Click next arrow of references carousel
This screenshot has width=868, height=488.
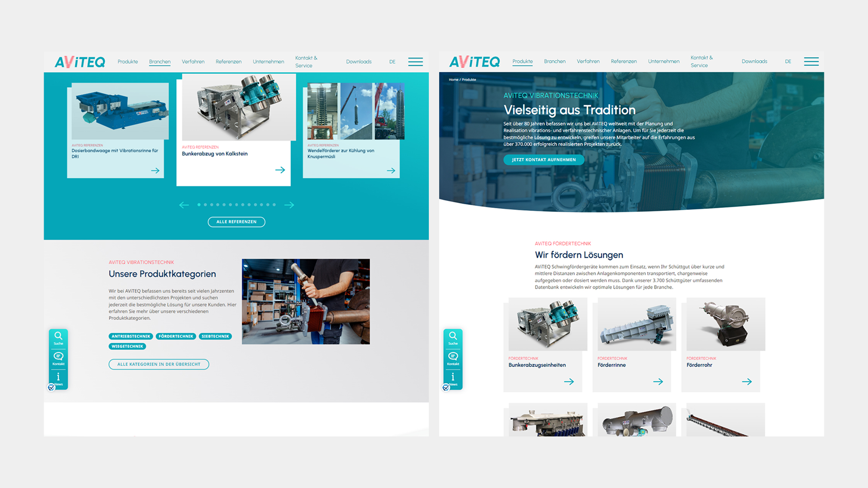[289, 205]
